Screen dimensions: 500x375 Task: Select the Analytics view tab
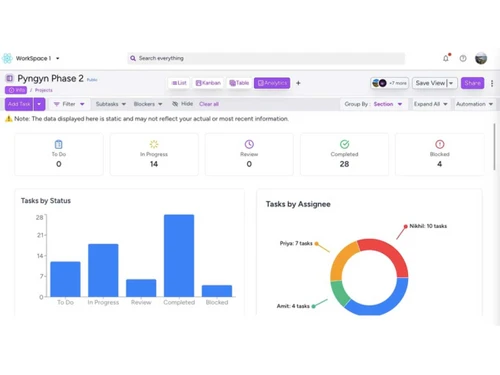pyautogui.click(x=272, y=83)
